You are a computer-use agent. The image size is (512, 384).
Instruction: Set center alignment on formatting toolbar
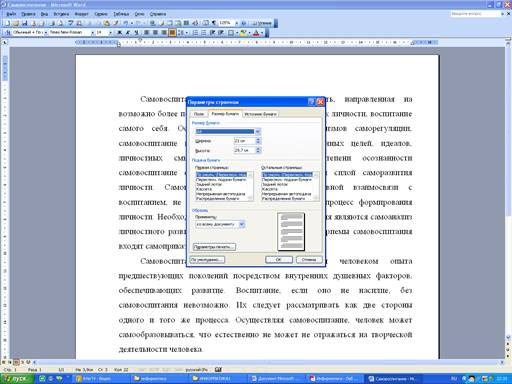click(155, 32)
